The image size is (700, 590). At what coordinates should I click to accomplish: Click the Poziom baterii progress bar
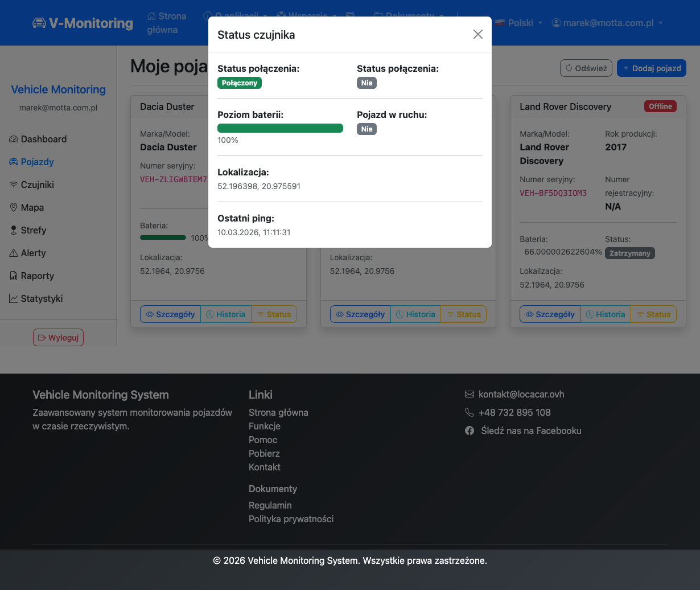click(x=280, y=128)
